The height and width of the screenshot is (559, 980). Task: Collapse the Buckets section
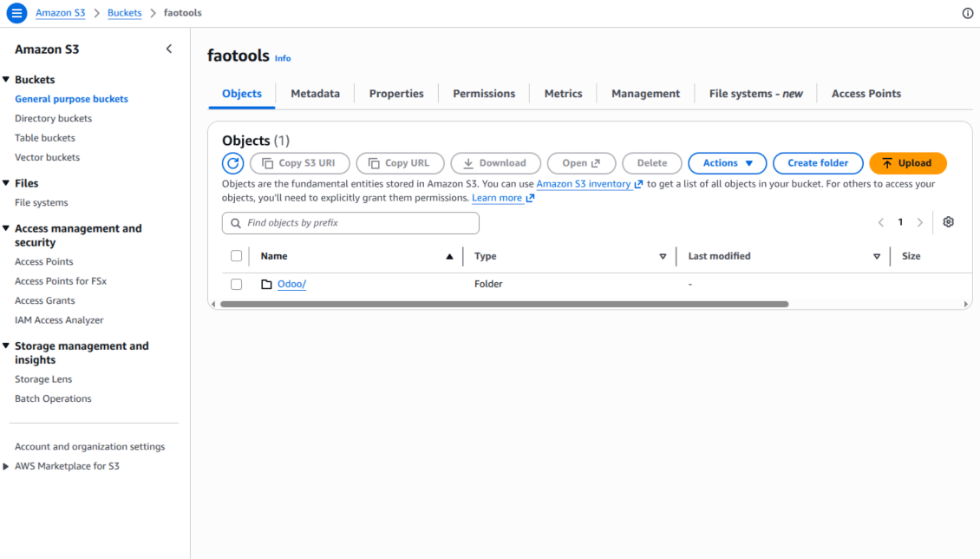[6, 79]
